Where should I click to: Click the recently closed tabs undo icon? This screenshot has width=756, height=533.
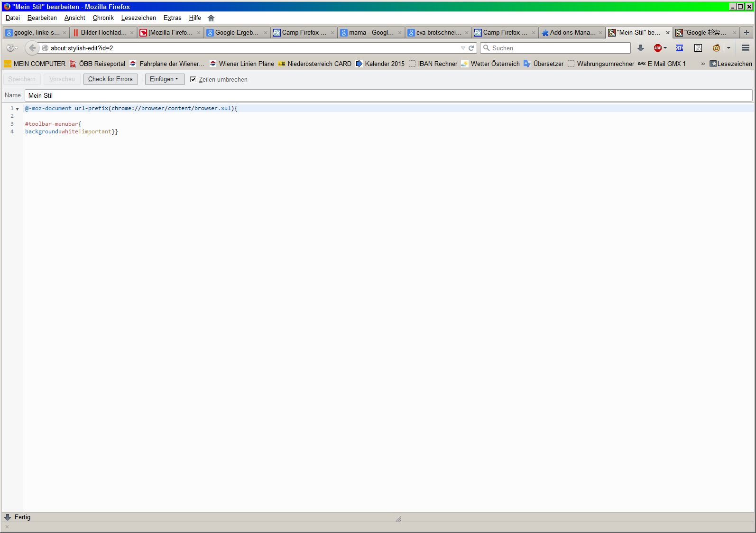(10, 48)
